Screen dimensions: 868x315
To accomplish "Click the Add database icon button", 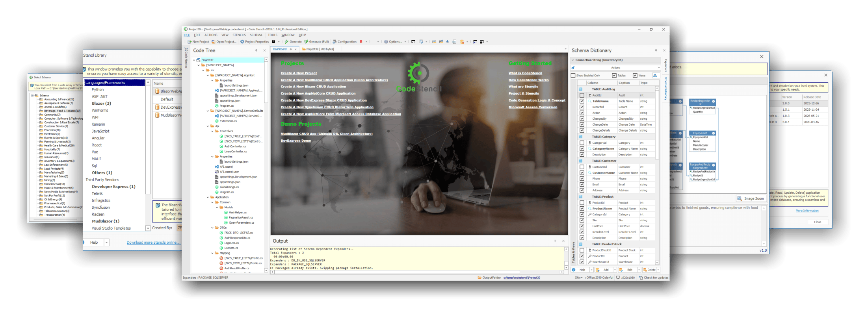I will (598, 270).
